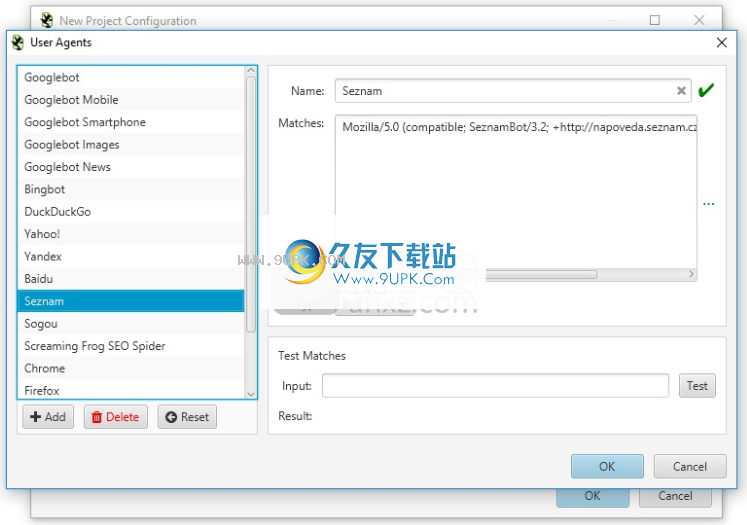
Task: Click the scroll down arrow in the agents list
Action: (251, 394)
